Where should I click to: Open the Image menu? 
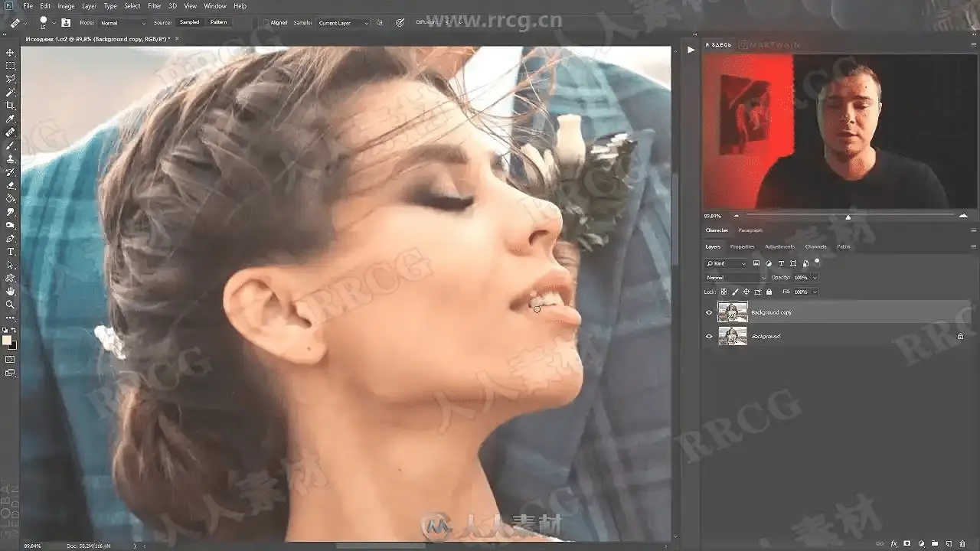(66, 6)
